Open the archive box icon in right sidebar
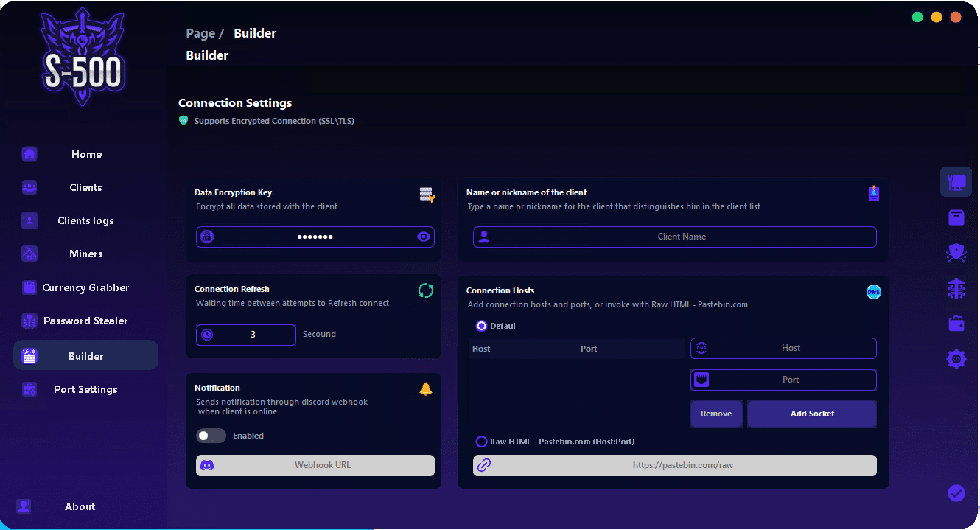 956,217
